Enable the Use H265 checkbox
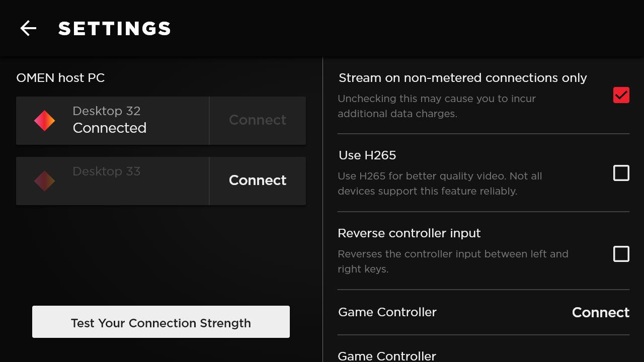This screenshot has height=362, width=644. click(621, 173)
